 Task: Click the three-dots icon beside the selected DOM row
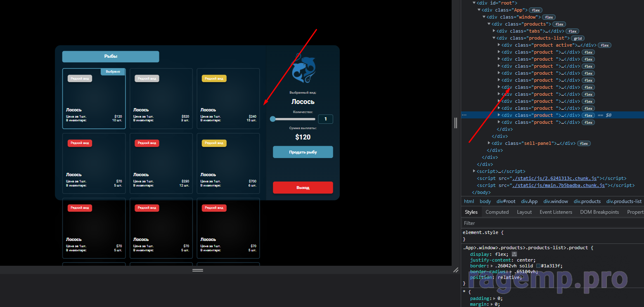pos(464,115)
